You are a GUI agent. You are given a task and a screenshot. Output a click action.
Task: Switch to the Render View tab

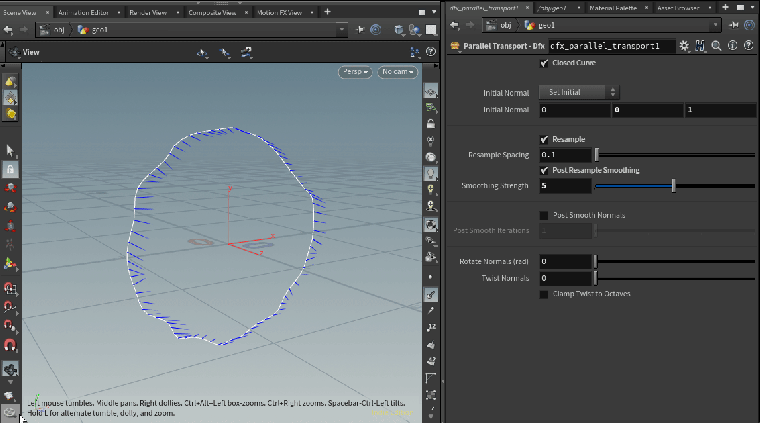[x=149, y=12]
